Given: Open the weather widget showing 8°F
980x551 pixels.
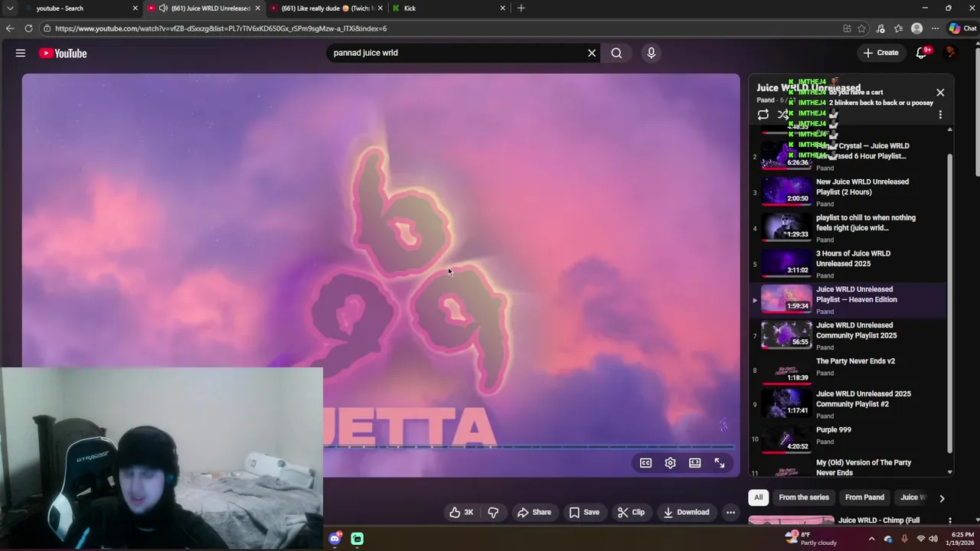Looking at the screenshot, I should pyautogui.click(x=811, y=539).
